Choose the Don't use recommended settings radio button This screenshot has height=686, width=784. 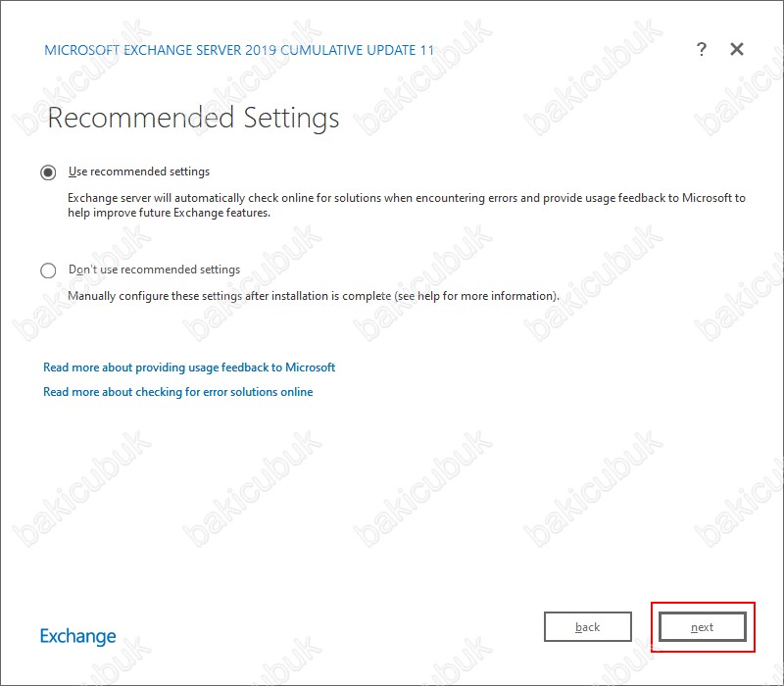(x=48, y=270)
